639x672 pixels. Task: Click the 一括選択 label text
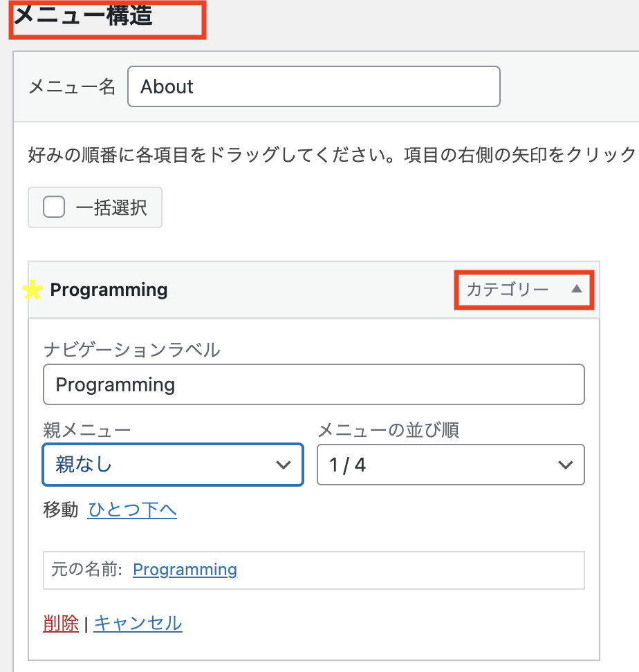(x=111, y=207)
